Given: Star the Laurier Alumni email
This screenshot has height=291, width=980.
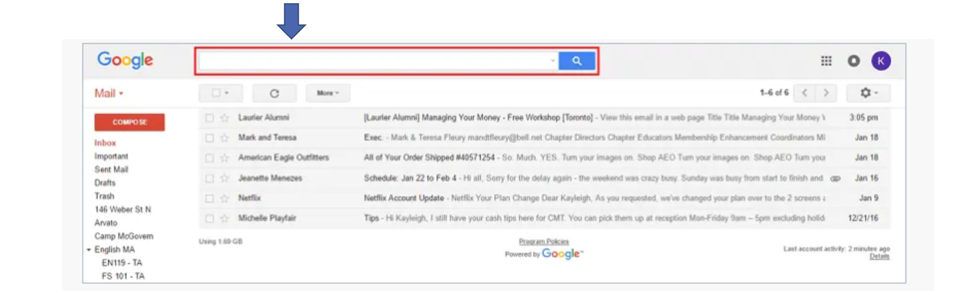Looking at the screenshot, I should (x=224, y=118).
